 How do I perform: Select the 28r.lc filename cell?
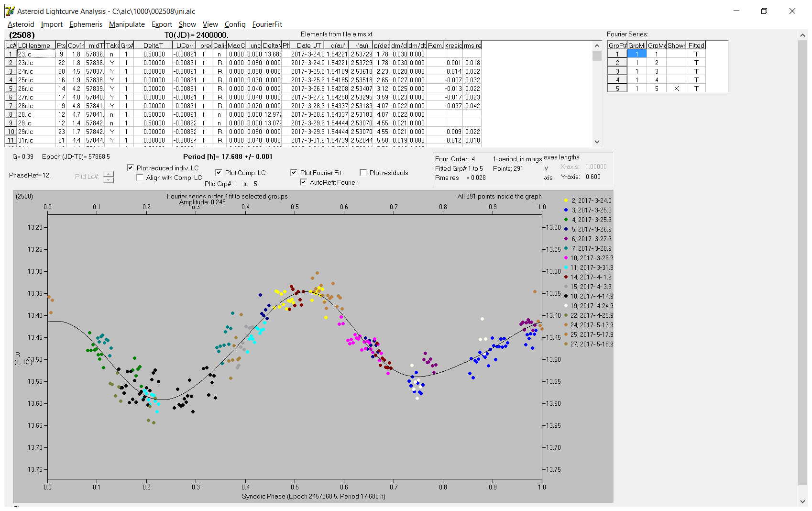click(36, 106)
